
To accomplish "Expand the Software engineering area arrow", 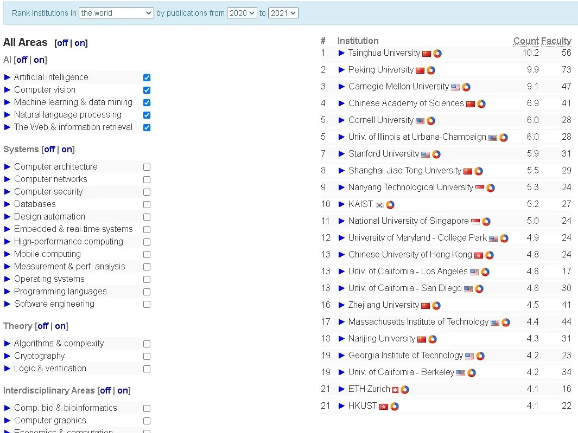I will (x=7, y=304).
